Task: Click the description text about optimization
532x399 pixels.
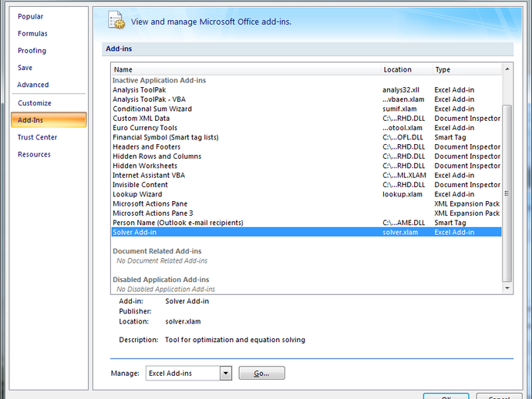Action: point(235,340)
